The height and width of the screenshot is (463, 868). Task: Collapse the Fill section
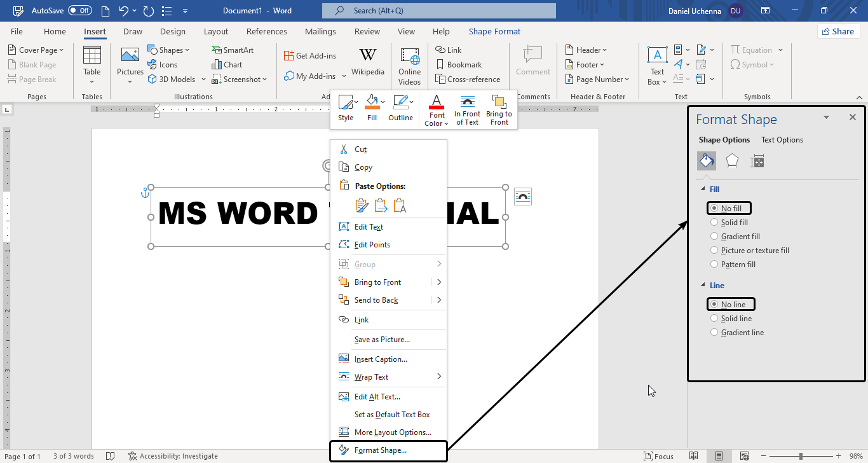click(703, 190)
